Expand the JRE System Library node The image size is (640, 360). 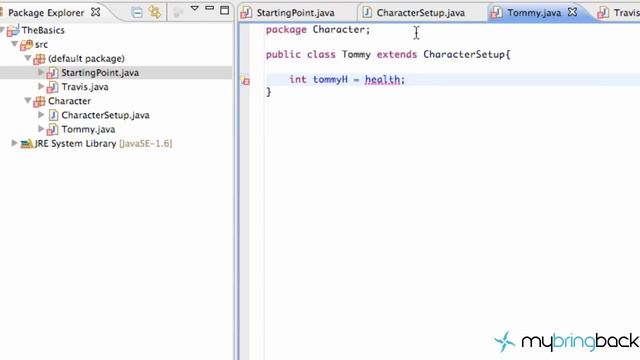coord(14,143)
